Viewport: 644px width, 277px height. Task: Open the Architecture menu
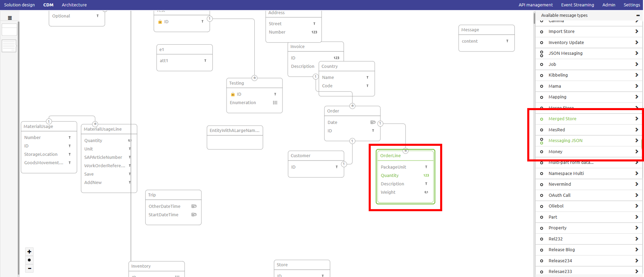point(74,5)
